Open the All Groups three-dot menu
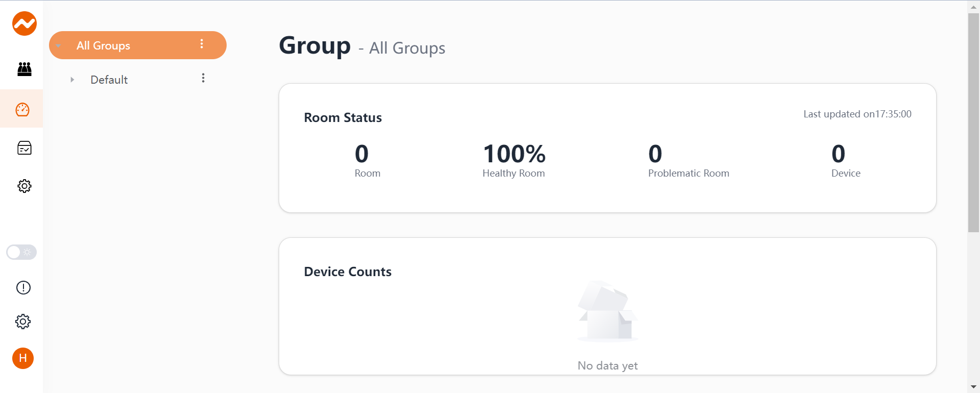This screenshot has width=980, height=393. (x=202, y=44)
